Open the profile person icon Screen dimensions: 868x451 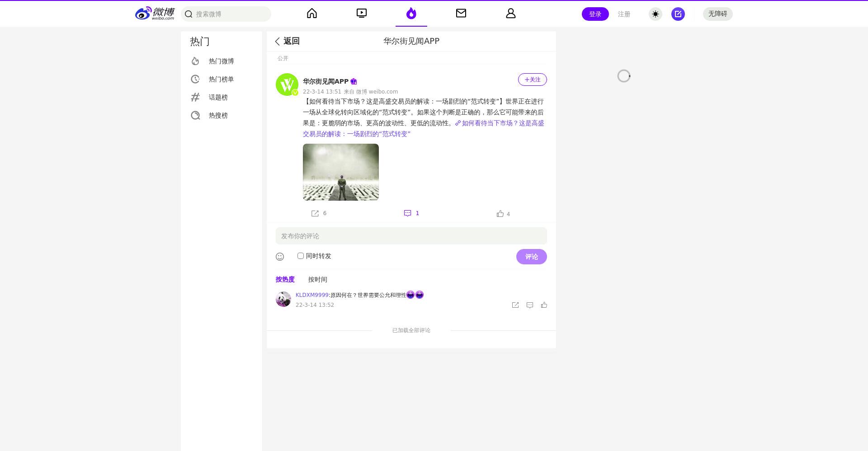point(511,14)
